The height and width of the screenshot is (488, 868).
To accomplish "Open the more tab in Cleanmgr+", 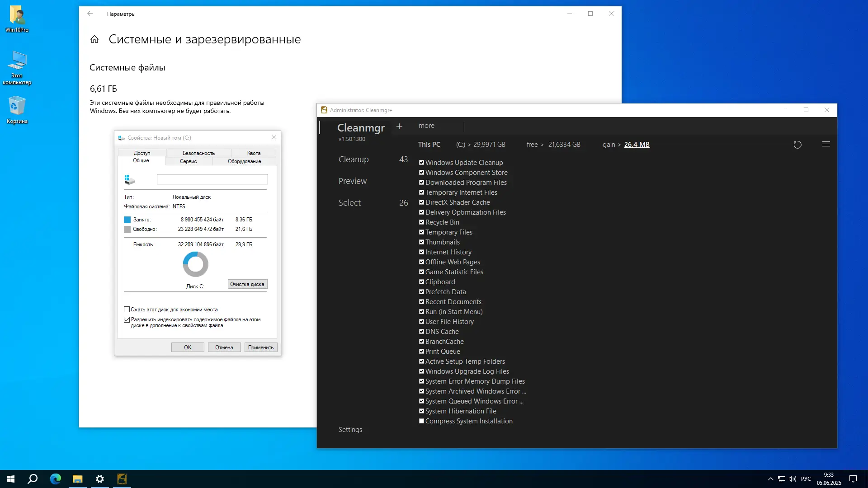I will click(x=426, y=126).
